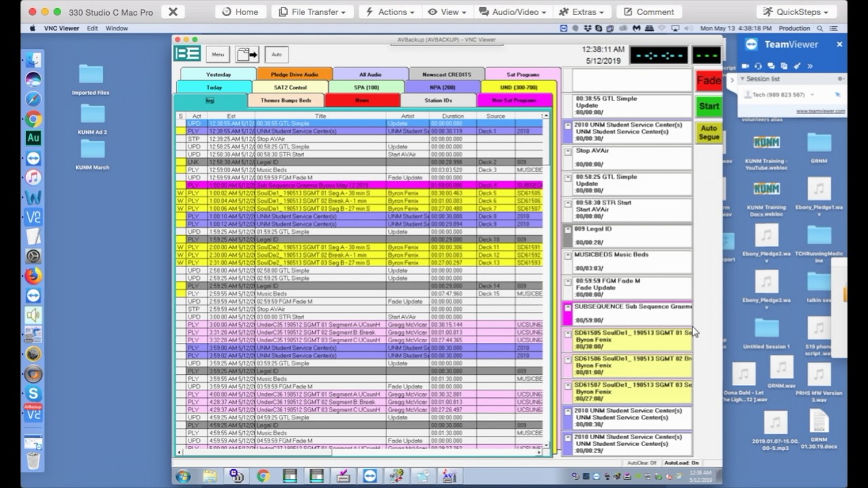Switch to the Station IDs tab
868x488 pixels.
[x=438, y=100]
